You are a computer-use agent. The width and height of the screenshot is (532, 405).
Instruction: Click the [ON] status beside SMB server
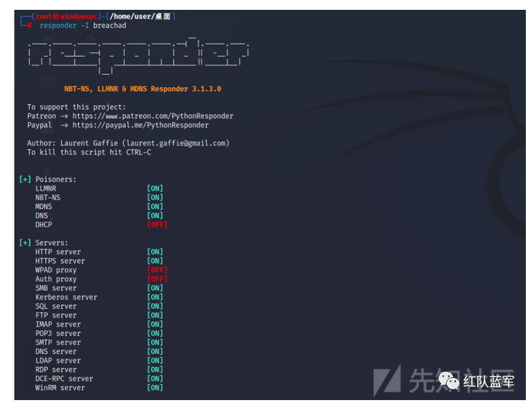[155, 288]
